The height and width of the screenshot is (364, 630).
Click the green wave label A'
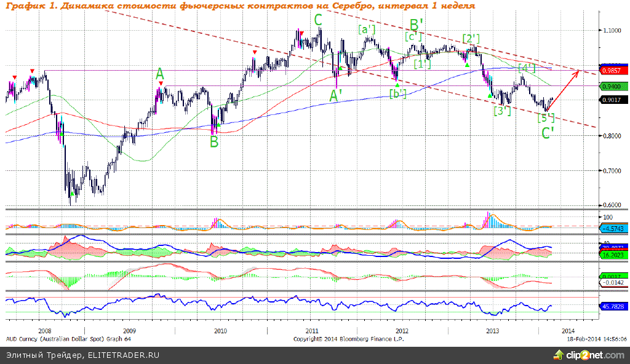click(336, 95)
